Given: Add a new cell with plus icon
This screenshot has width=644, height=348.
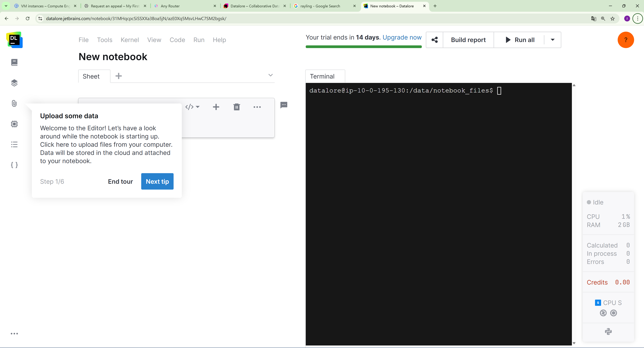Looking at the screenshot, I should pos(216,107).
